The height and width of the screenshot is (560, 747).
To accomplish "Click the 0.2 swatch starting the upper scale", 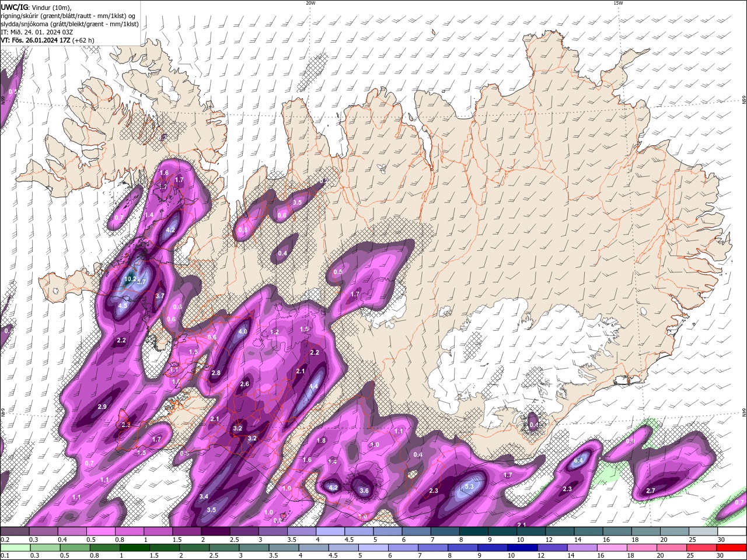I will pos(15,531).
